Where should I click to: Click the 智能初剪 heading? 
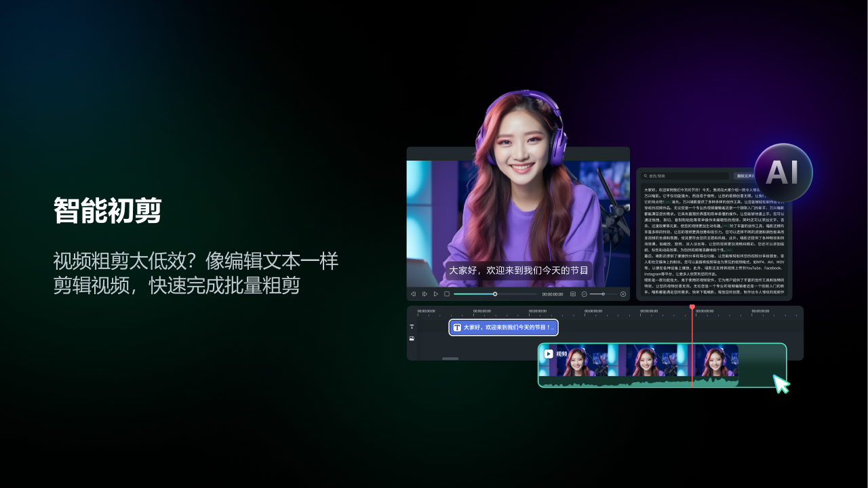[108, 211]
